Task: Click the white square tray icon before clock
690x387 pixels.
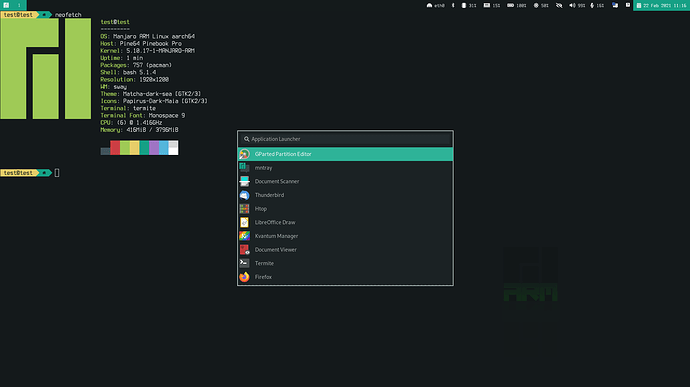Action: pyautogui.click(x=628, y=5)
